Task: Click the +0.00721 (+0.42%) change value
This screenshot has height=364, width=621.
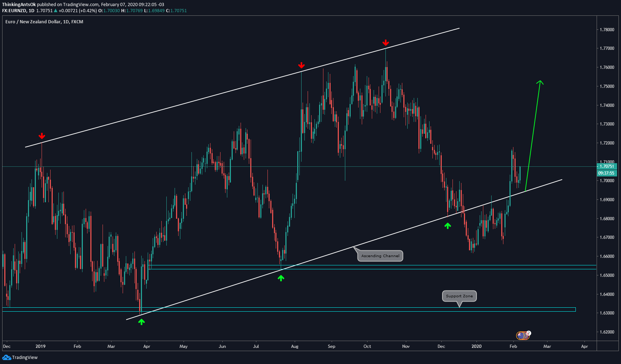Action: (78, 11)
